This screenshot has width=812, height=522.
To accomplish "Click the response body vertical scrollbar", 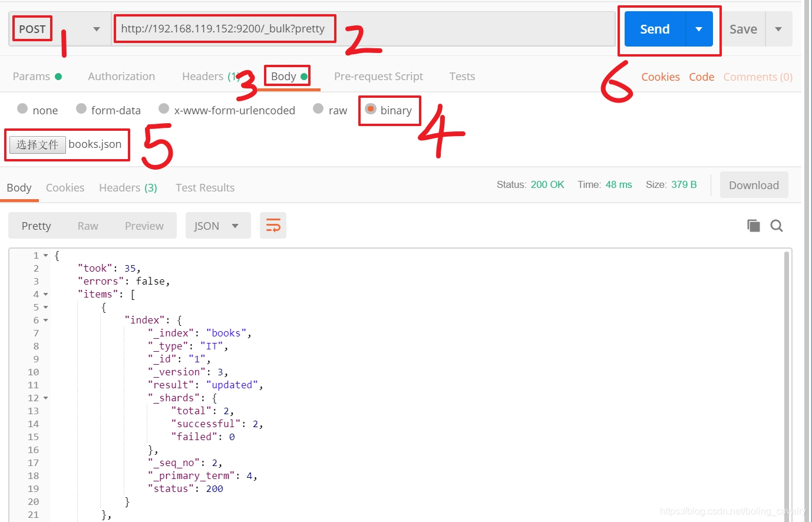I will coord(787,386).
